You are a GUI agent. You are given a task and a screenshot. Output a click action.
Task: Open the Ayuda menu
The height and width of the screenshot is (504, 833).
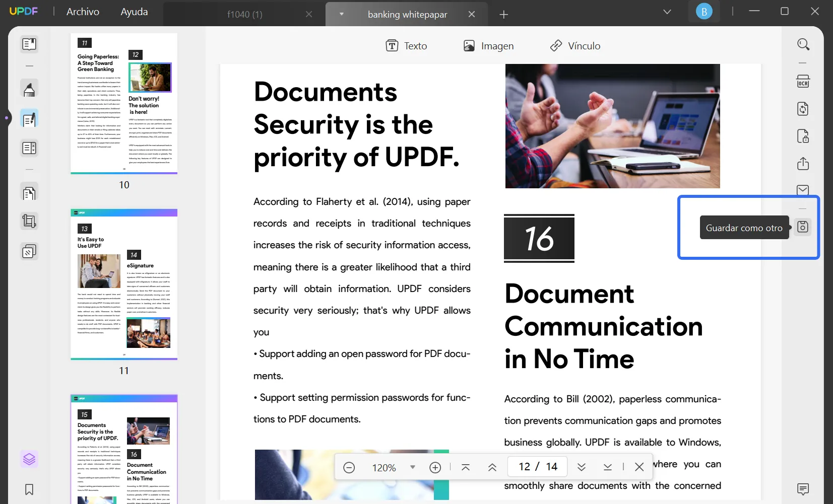(x=134, y=12)
